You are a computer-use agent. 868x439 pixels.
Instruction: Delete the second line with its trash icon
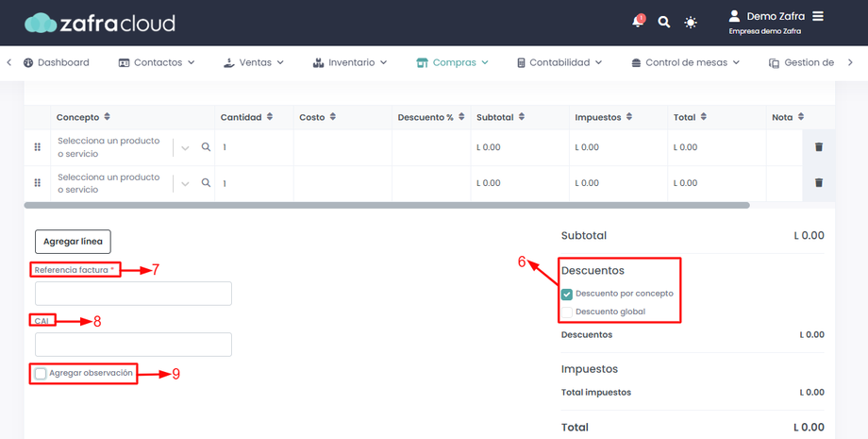pos(819,183)
